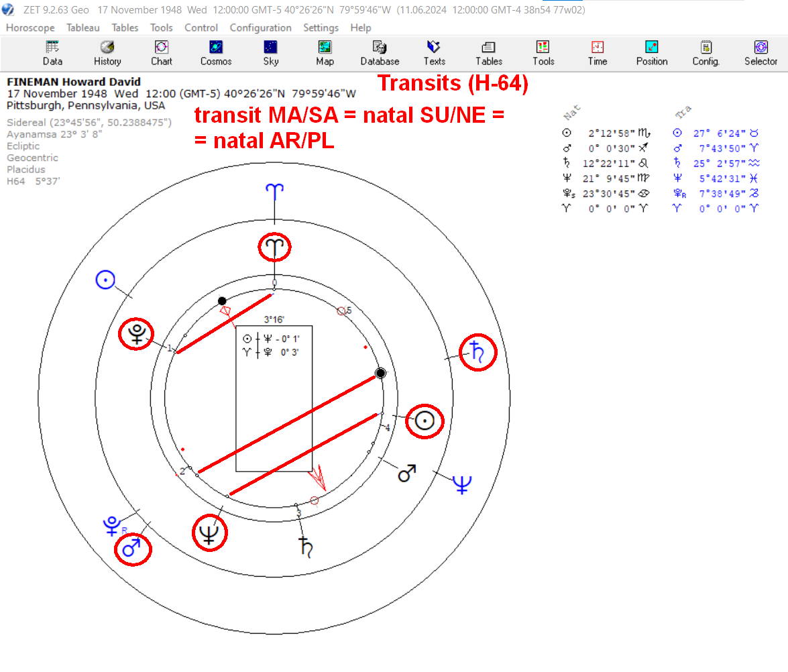Click the Map toolbar icon
The width and height of the screenshot is (788, 672).
pos(325,53)
